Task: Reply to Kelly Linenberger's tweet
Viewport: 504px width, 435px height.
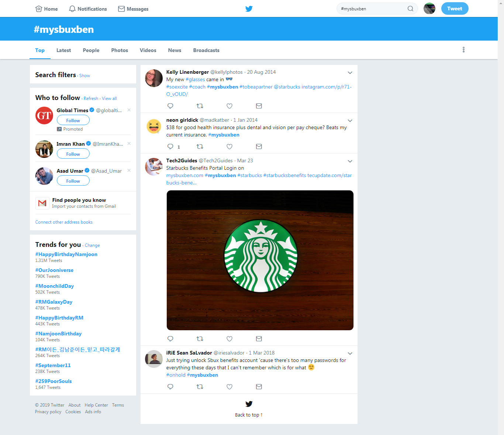Action: (x=170, y=106)
